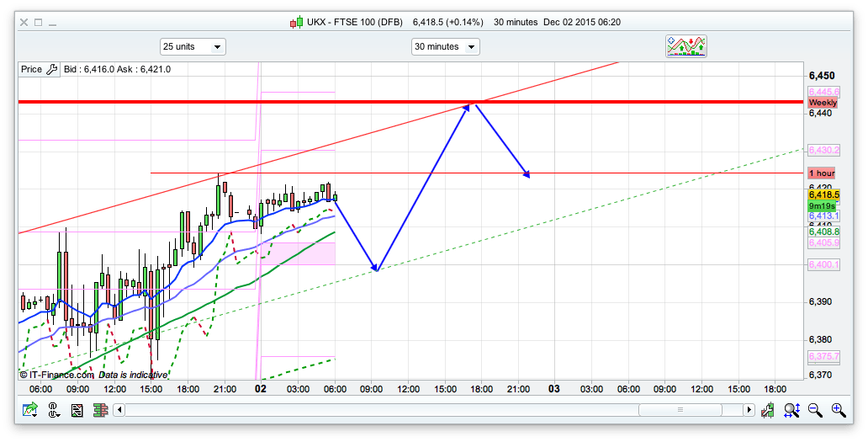Click the red Weekly level label
Viewport: 868px width, 442px height.
(822, 102)
